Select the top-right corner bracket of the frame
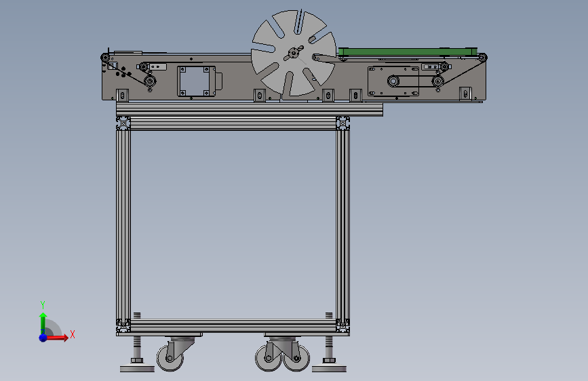 342,123
